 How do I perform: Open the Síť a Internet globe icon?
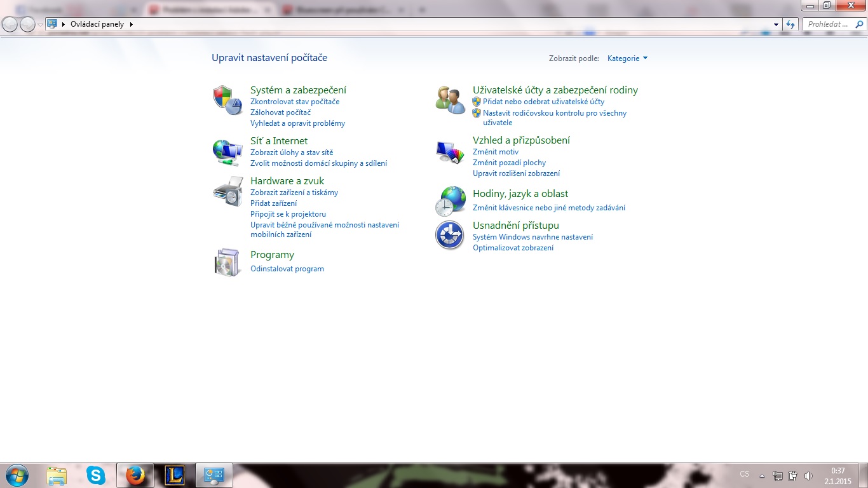click(227, 152)
